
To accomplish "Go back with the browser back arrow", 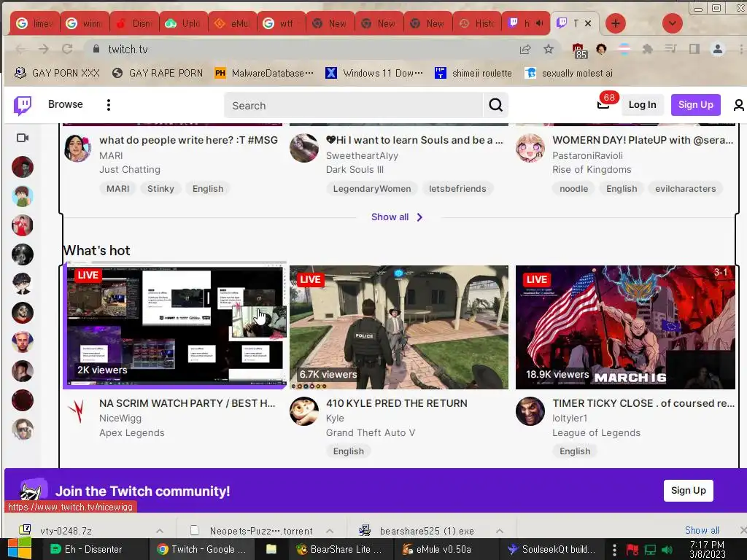I will pos(20,49).
